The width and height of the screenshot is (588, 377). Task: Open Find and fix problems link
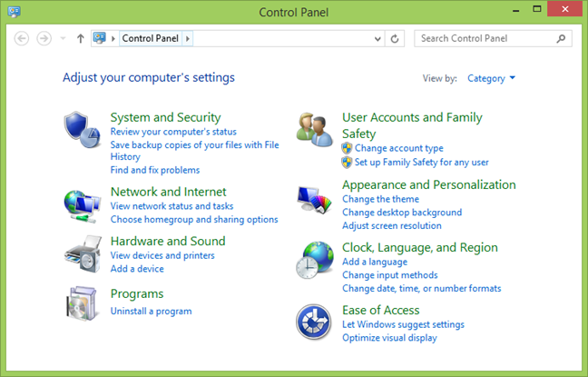point(154,170)
